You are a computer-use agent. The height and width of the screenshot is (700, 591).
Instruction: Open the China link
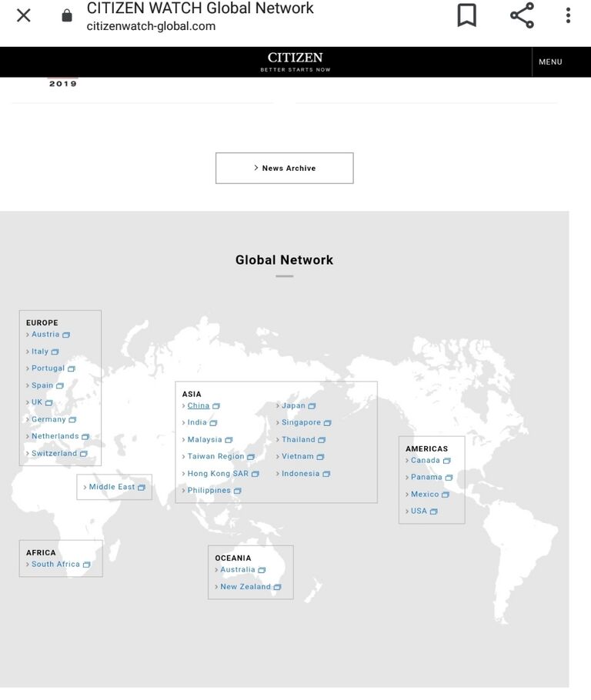point(199,406)
